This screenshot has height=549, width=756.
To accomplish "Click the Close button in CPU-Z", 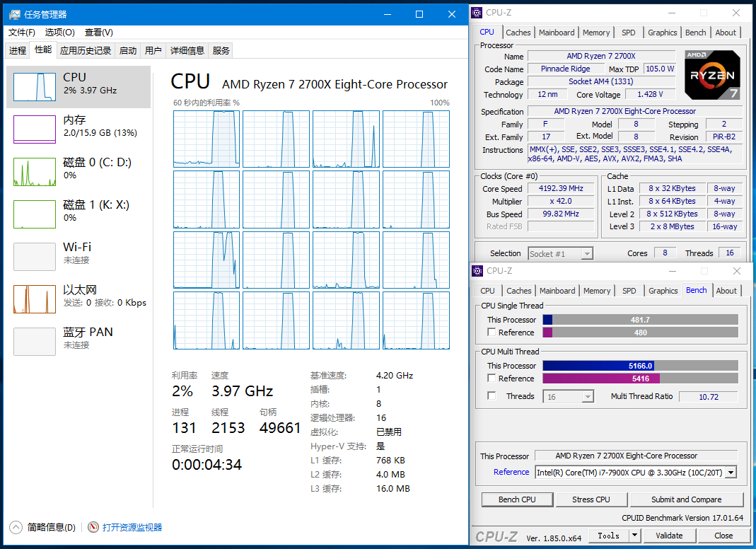I will (x=723, y=535).
